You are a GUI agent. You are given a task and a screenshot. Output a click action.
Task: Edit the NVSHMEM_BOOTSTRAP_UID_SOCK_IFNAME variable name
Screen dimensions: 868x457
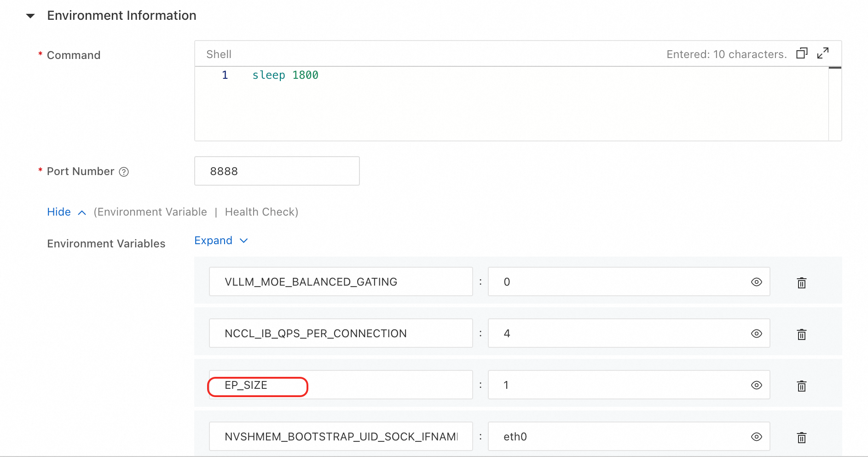click(x=341, y=436)
